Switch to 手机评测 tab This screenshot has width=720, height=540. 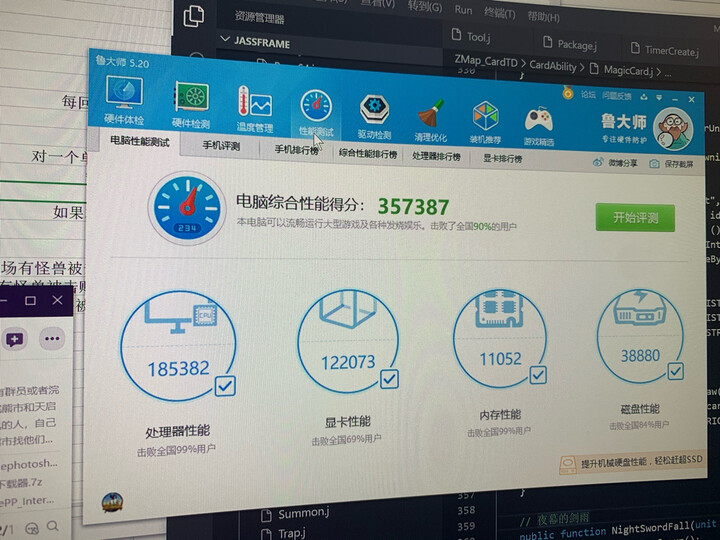(221, 146)
